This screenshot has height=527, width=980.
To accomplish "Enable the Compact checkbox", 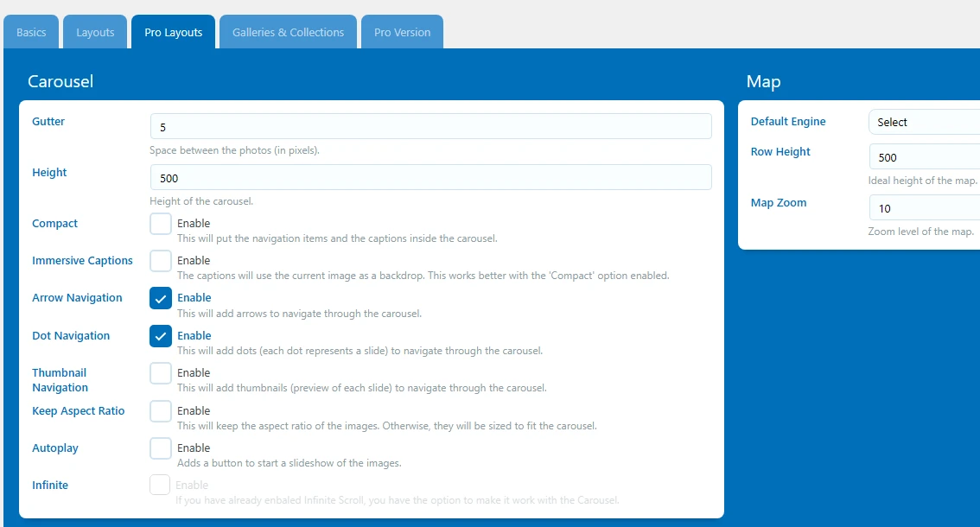I will click(161, 224).
